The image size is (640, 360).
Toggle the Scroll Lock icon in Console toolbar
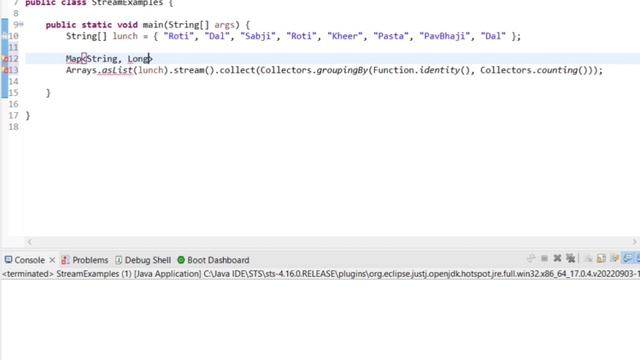pyautogui.click(x=601, y=258)
